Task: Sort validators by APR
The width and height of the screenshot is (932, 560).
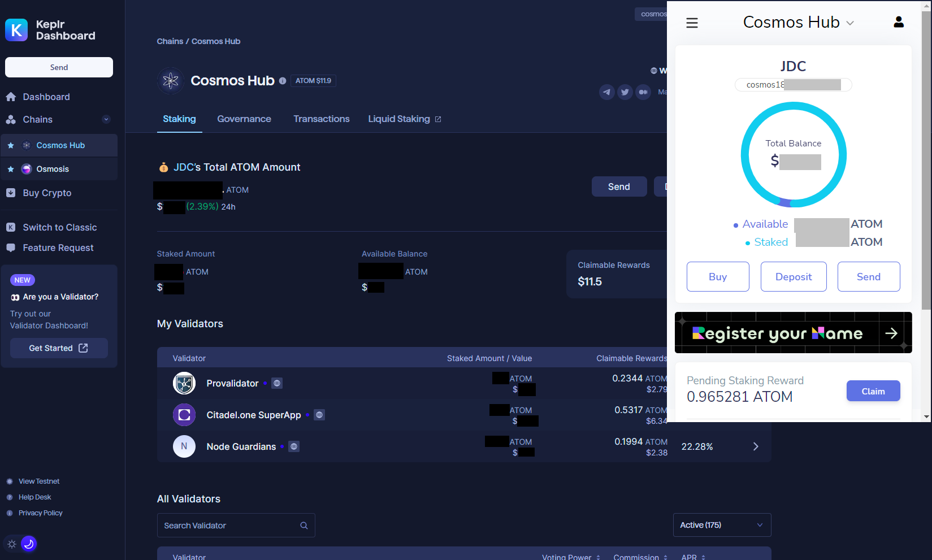Action: point(693,557)
